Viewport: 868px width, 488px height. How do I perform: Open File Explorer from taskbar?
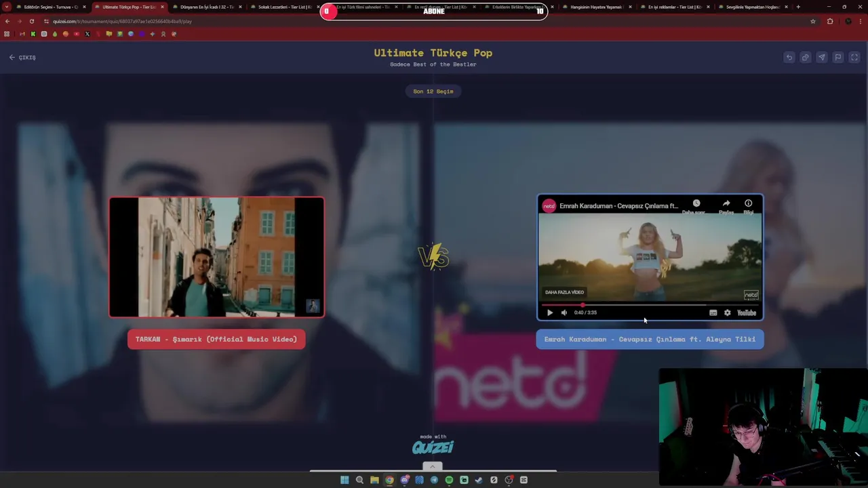tap(374, 480)
